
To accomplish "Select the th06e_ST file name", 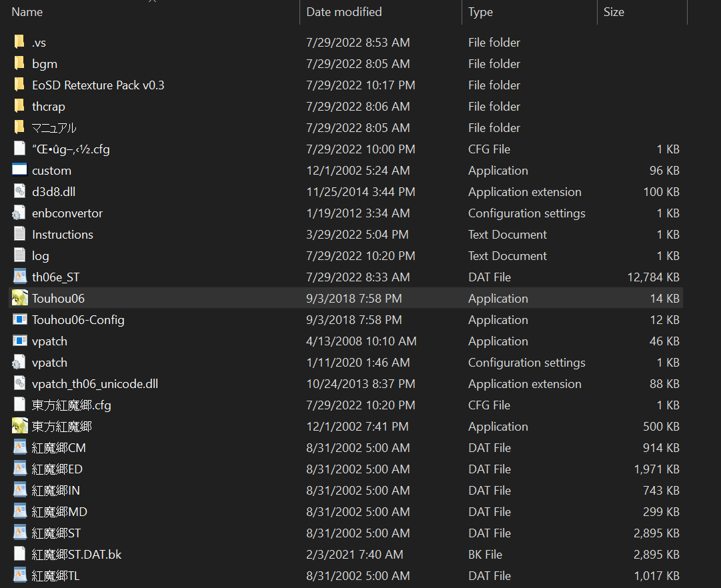I will click(55, 277).
